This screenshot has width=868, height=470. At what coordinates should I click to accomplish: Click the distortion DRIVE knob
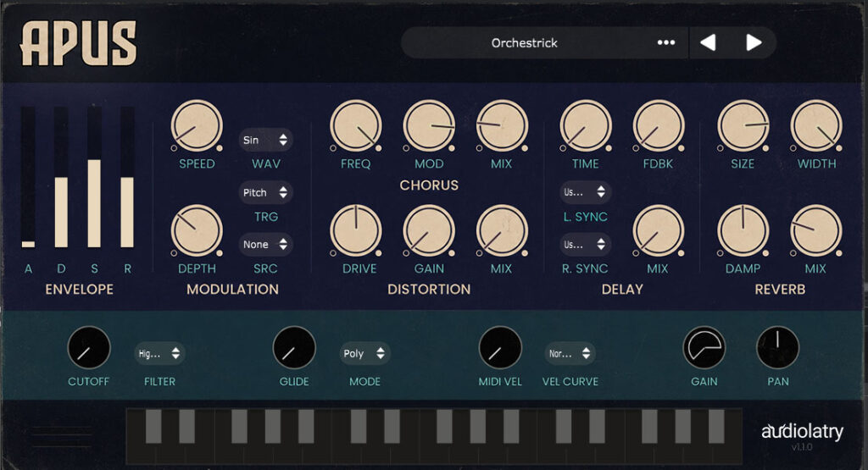coord(355,230)
